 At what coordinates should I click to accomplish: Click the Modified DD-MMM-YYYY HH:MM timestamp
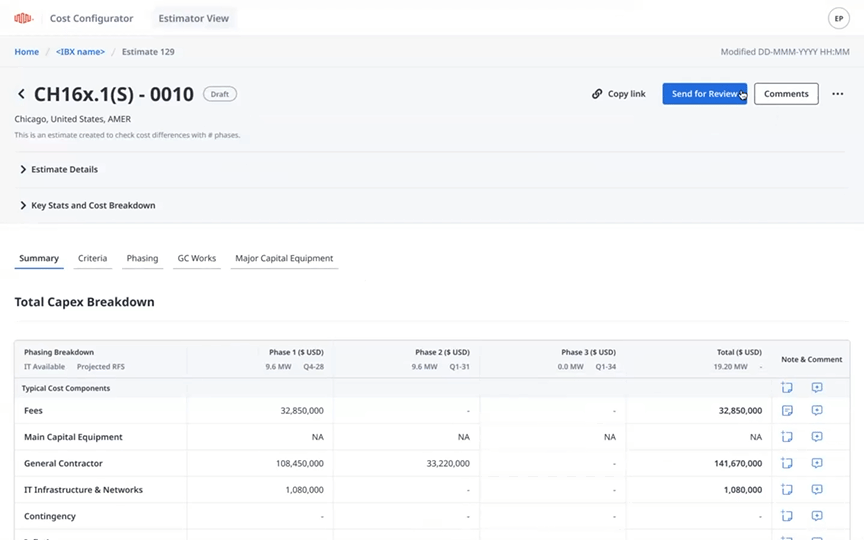pos(785,52)
